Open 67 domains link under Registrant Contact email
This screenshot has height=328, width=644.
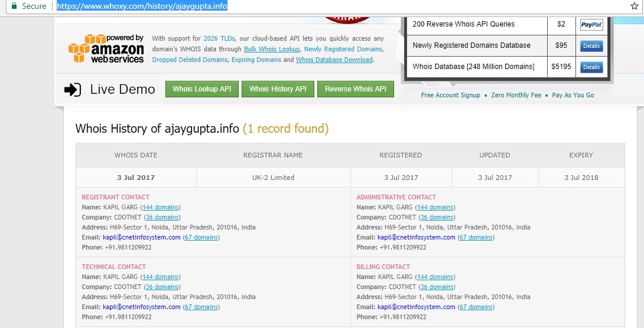[x=201, y=237]
